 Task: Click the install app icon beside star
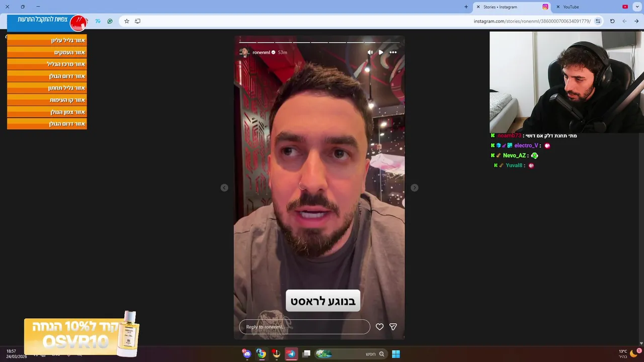point(137,21)
